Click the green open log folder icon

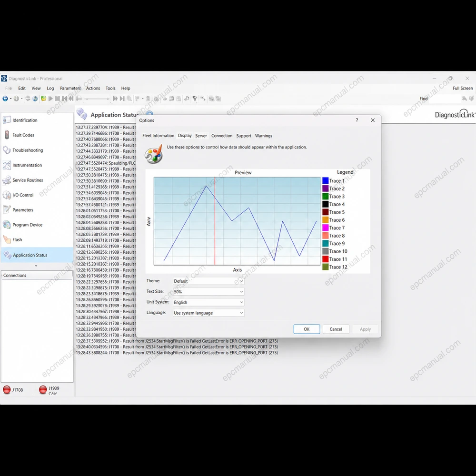pos(43,99)
